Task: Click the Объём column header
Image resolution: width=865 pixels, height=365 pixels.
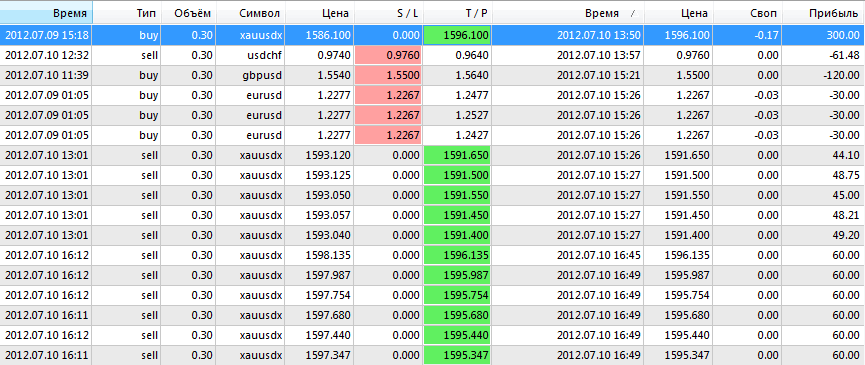Action: 189,13
